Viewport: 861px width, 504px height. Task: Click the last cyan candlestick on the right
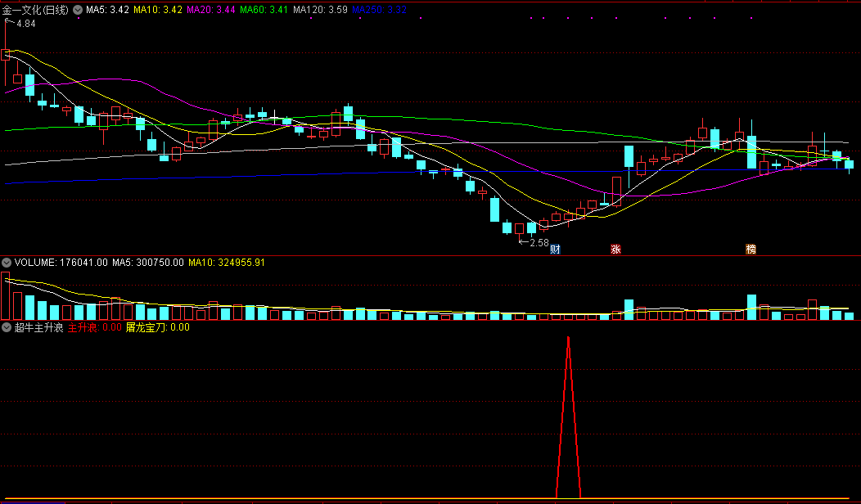tap(849, 164)
